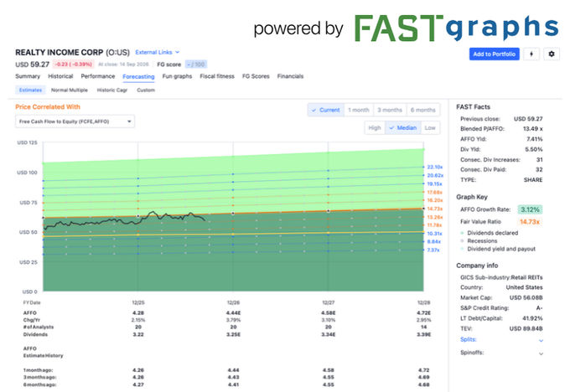This screenshot has height=392, width=570.
Task: Click the 12/26 AFFO estimate 4.44E
Action: [233, 312]
